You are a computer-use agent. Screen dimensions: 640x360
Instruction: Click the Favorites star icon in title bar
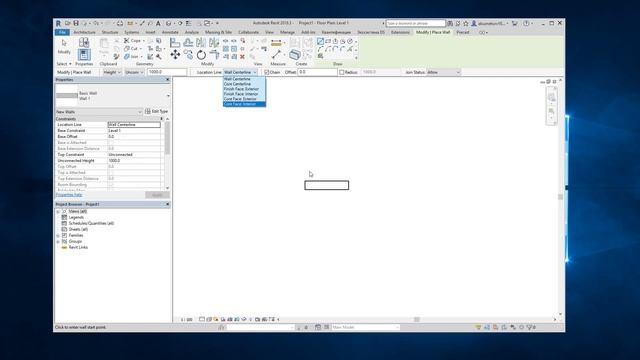click(465, 23)
